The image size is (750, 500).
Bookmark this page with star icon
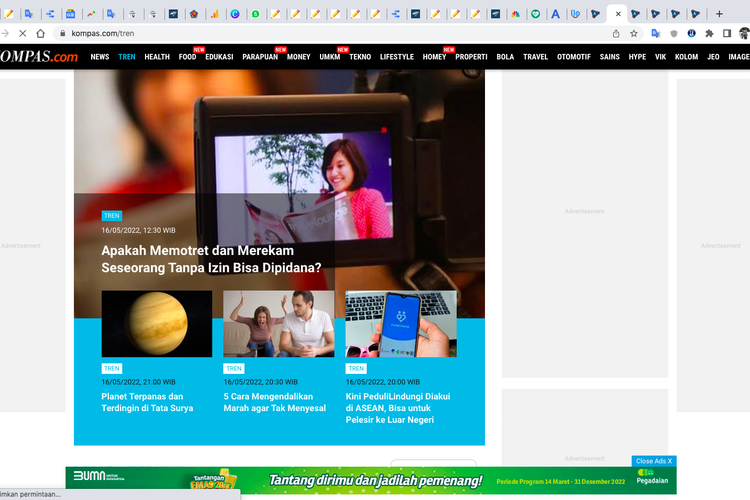pyautogui.click(x=634, y=33)
